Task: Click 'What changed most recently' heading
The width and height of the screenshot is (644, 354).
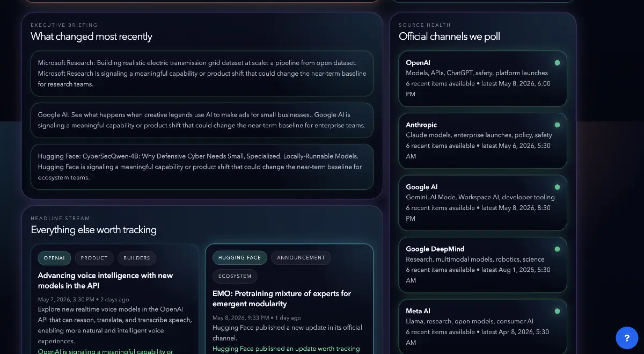Action: [92, 37]
